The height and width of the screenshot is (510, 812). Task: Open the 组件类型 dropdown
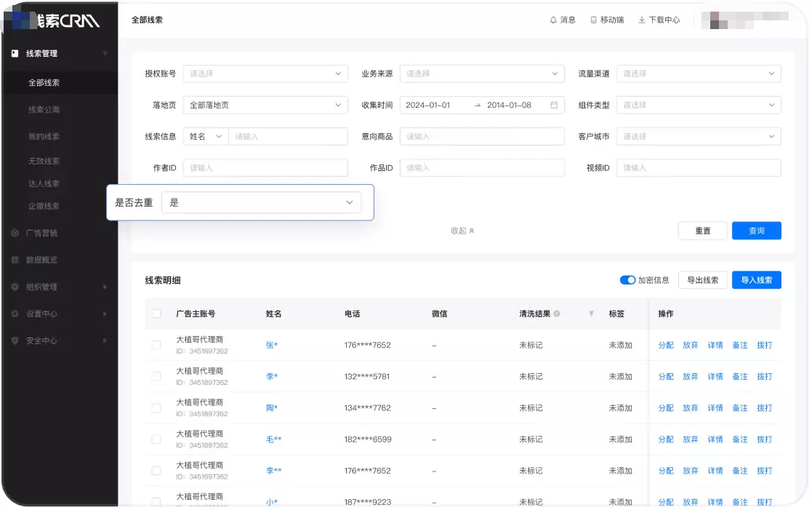pyautogui.click(x=698, y=105)
